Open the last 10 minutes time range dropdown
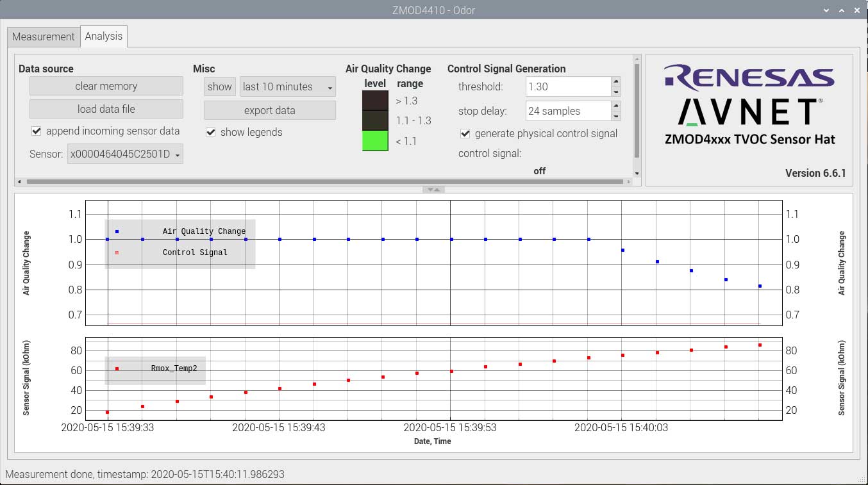This screenshot has width=868, height=485. [x=287, y=87]
